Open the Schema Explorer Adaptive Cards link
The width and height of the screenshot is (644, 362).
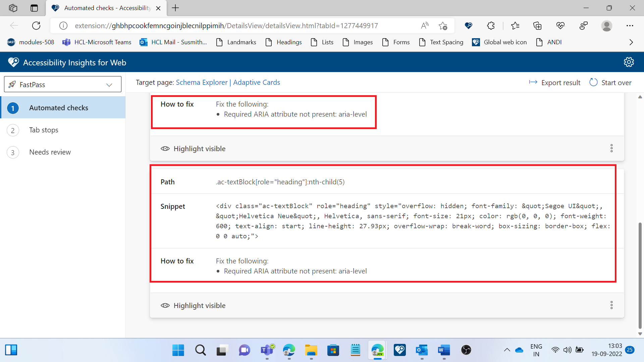(x=228, y=82)
